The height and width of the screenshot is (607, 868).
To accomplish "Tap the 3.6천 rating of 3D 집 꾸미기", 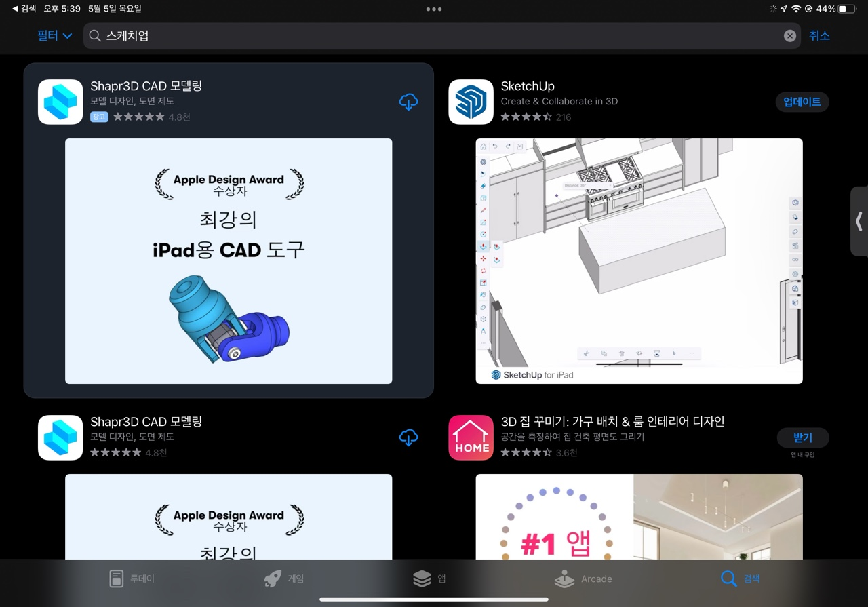I will click(539, 452).
